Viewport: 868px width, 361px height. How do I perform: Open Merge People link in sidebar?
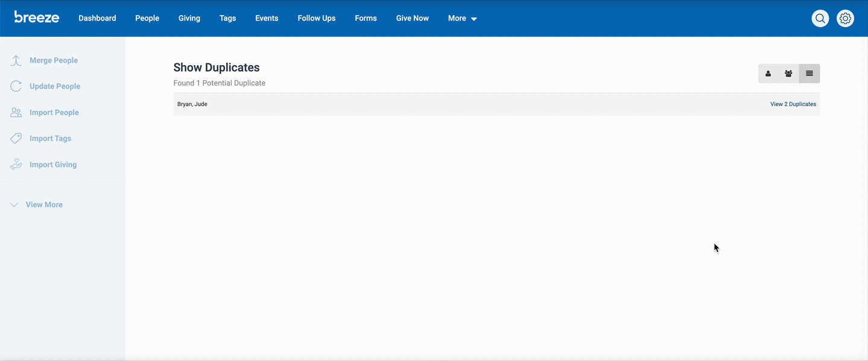pos(54,60)
